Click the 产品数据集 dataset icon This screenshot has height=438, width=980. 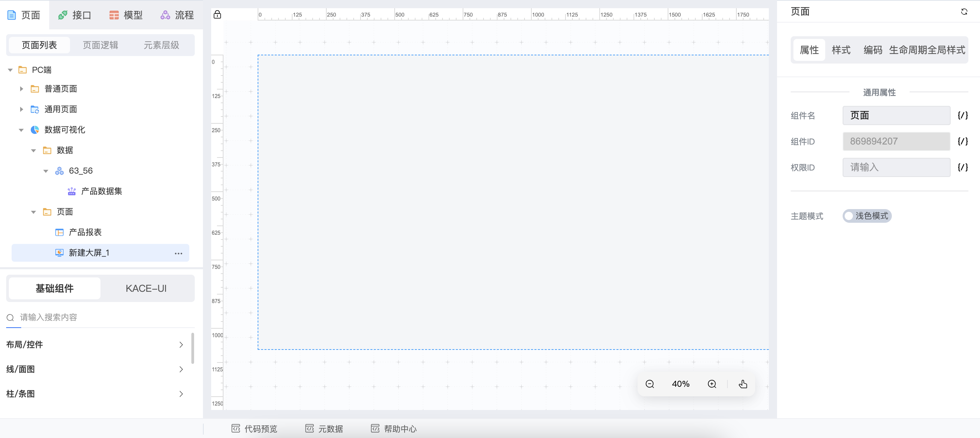[71, 191]
